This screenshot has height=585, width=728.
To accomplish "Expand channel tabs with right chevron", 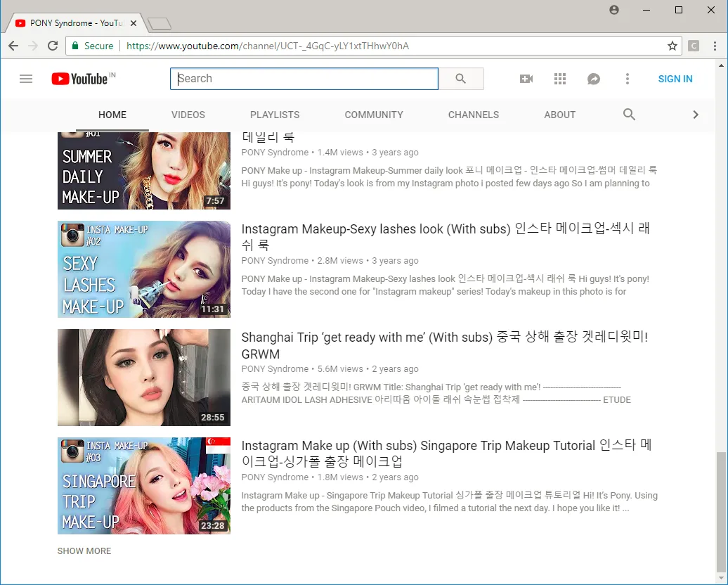I will pos(696,115).
